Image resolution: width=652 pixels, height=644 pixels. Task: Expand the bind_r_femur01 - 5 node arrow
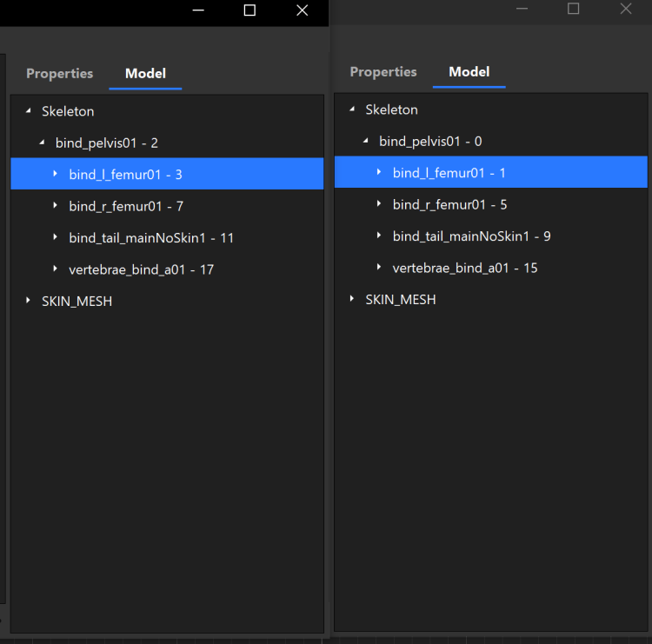tap(379, 204)
